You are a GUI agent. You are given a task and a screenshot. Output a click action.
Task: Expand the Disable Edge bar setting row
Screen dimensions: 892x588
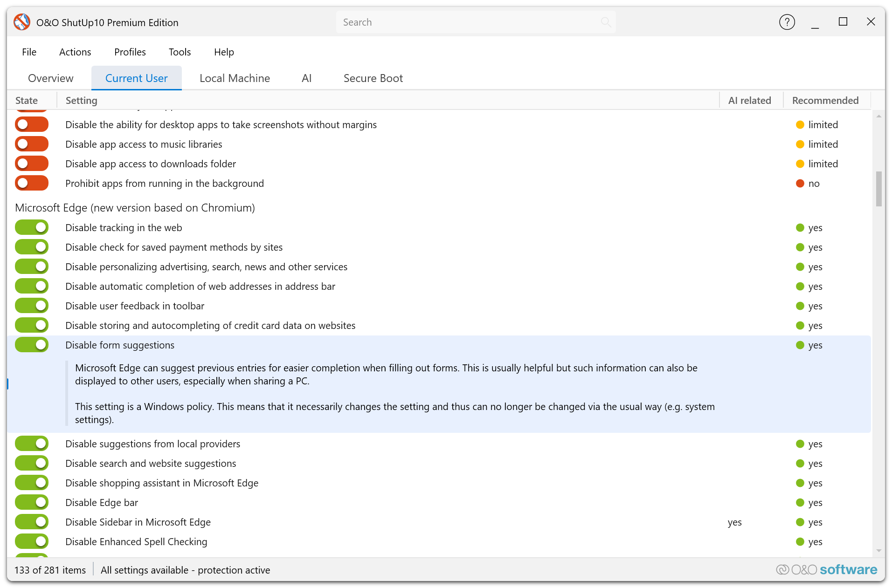(102, 503)
